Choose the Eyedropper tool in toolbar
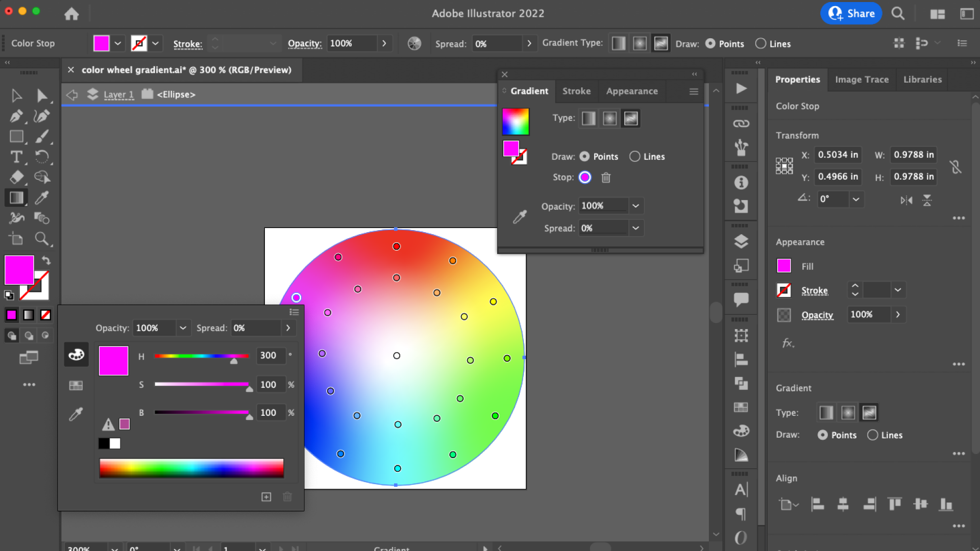Screen dimensions: 980x551 tap(42, 197)
